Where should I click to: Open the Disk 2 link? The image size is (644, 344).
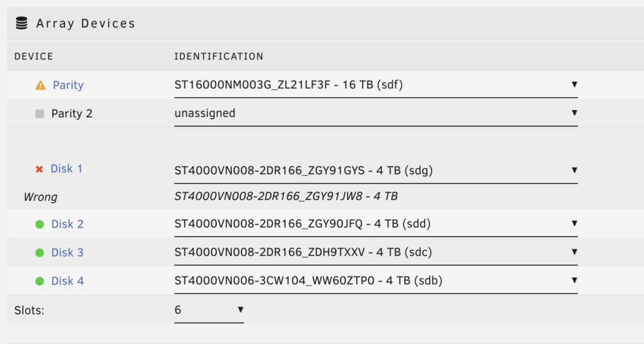pos(68,224)
